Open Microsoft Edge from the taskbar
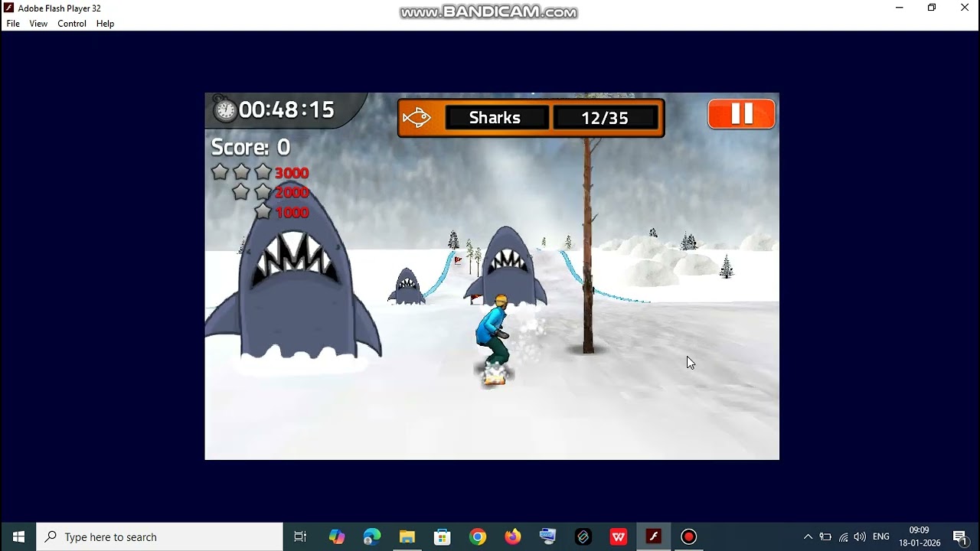Viewport: 980px width, 551px height. [x=372, y=536]
